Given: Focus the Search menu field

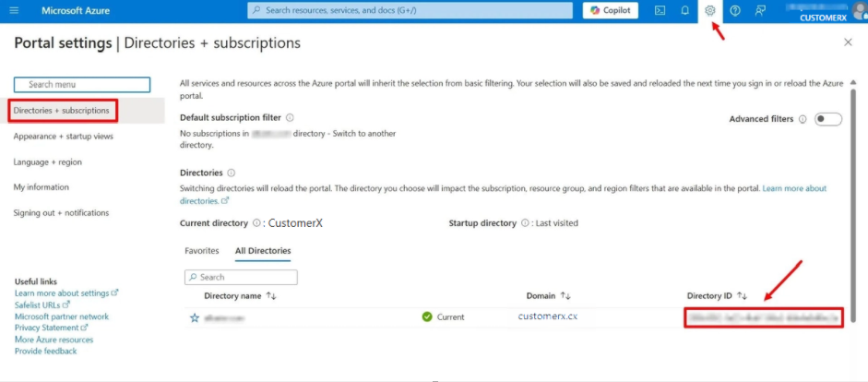Looking at the screenshot, I should click(x=82, y=85).
